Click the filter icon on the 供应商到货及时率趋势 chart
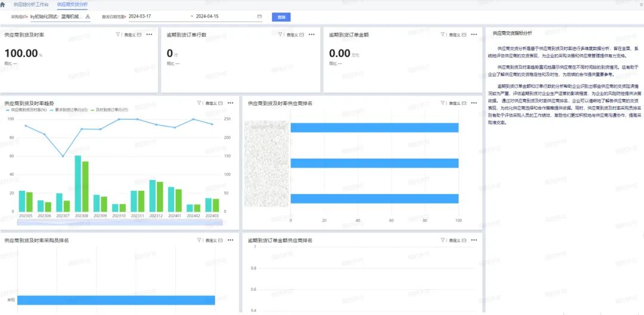 point(199,103)
